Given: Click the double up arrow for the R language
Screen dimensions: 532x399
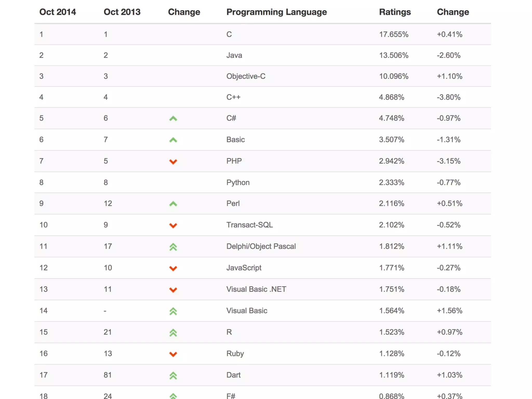Looking at the screenshot, I should tap(173, 332).
